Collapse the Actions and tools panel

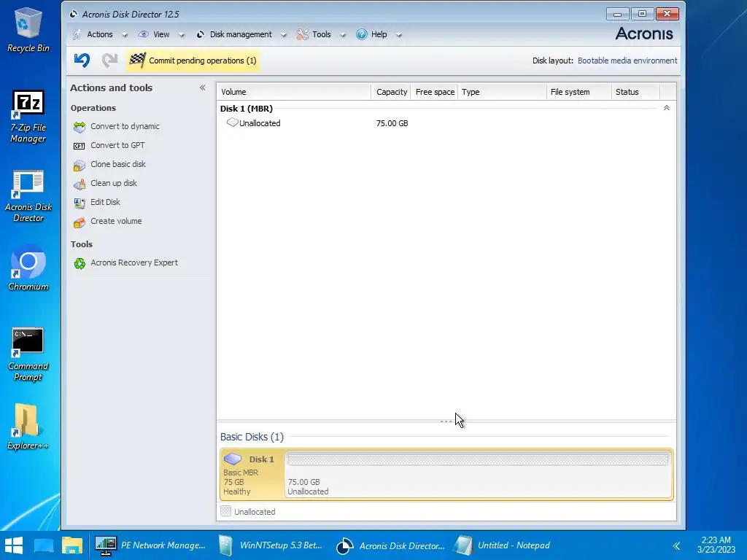coord(203,87)
